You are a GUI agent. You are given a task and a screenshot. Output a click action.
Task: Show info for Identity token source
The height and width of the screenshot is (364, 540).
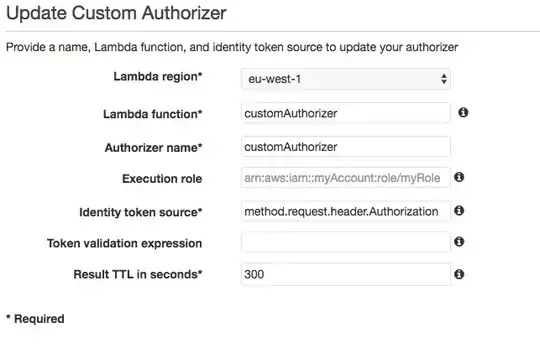(459, 210)
